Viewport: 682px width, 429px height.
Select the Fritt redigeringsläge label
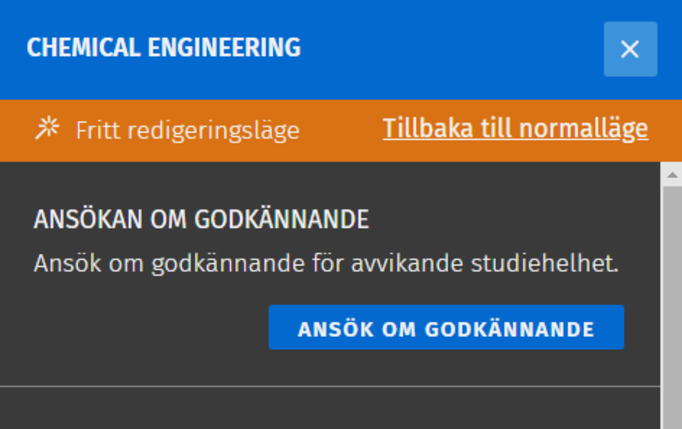point(187,130)
